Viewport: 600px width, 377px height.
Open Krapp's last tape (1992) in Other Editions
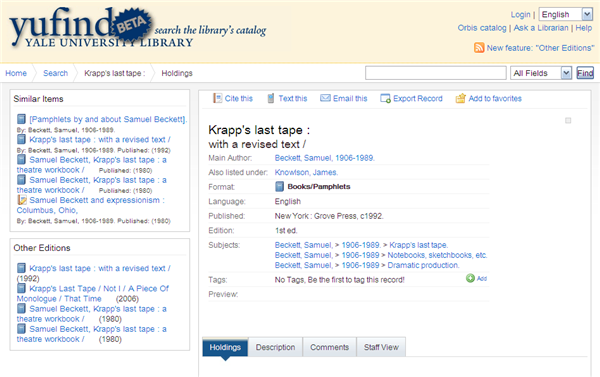(x=100, y=268)
